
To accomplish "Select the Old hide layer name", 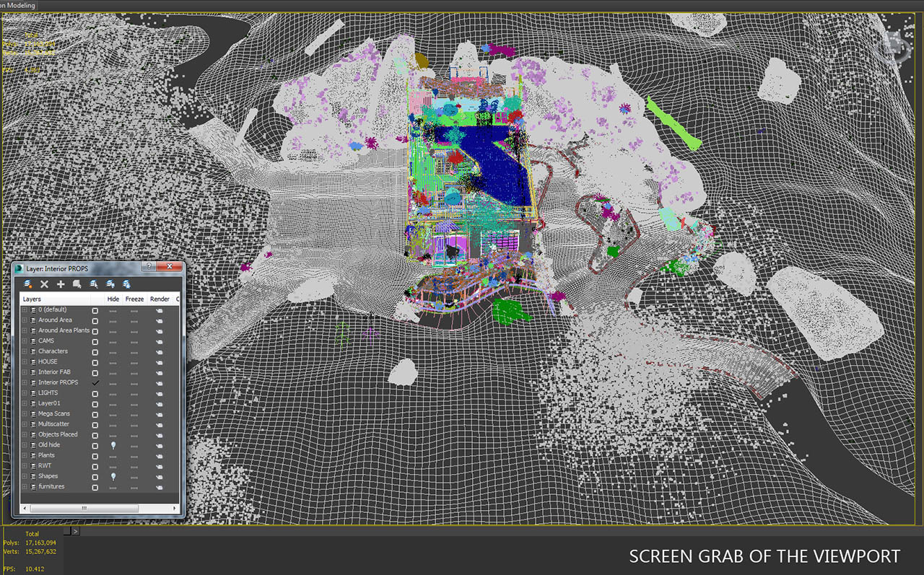I will coord(49,445).
